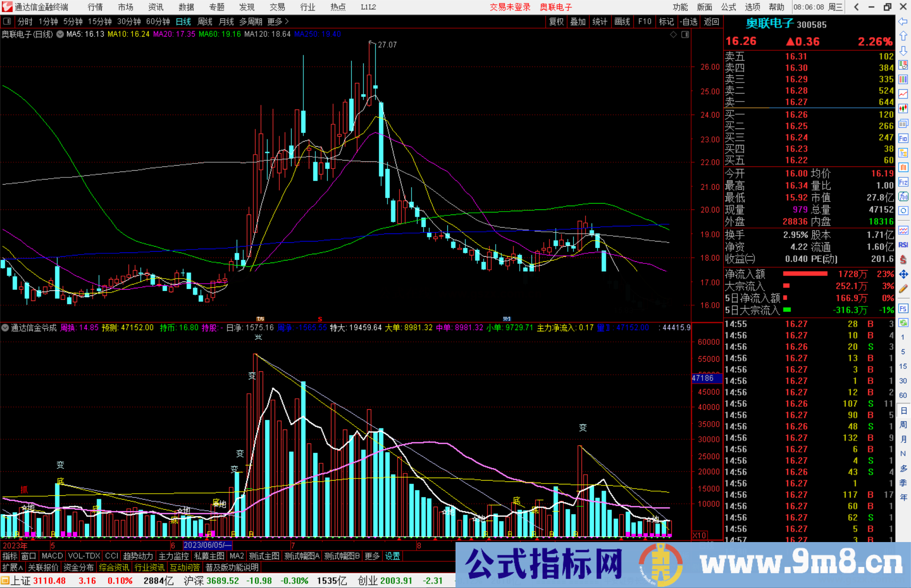The height and width of the screenshot is (588, 911).
Task: Click the left arrow back icon in sidebar
Action: [903, 21]
